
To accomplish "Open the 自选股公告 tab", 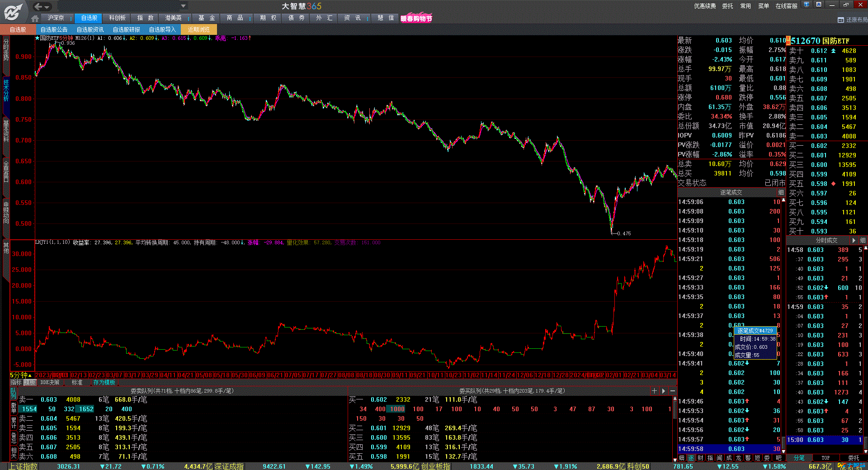I will click(54, 29).
